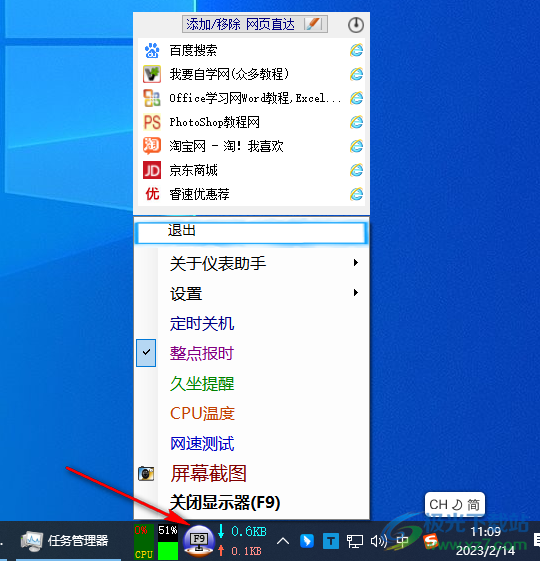Click the blue T tray icon
540x561 pixels.
(x=331, y=541)
